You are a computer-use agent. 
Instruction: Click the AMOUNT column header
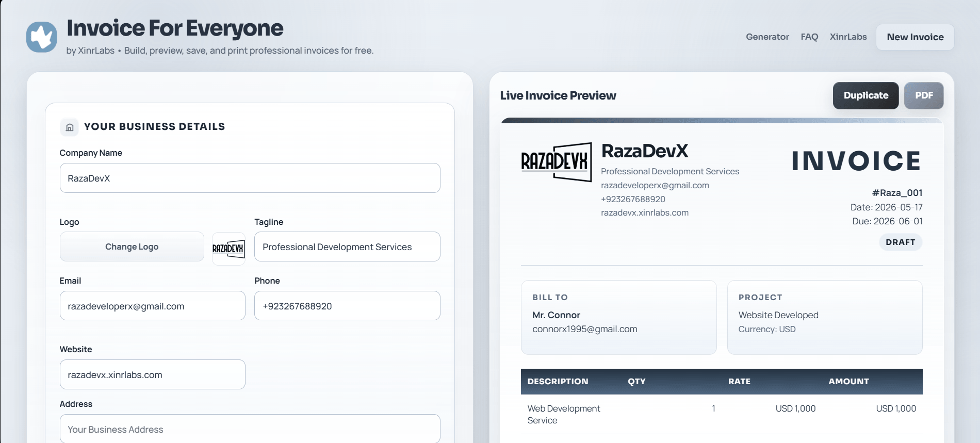[x=848, y=382]
